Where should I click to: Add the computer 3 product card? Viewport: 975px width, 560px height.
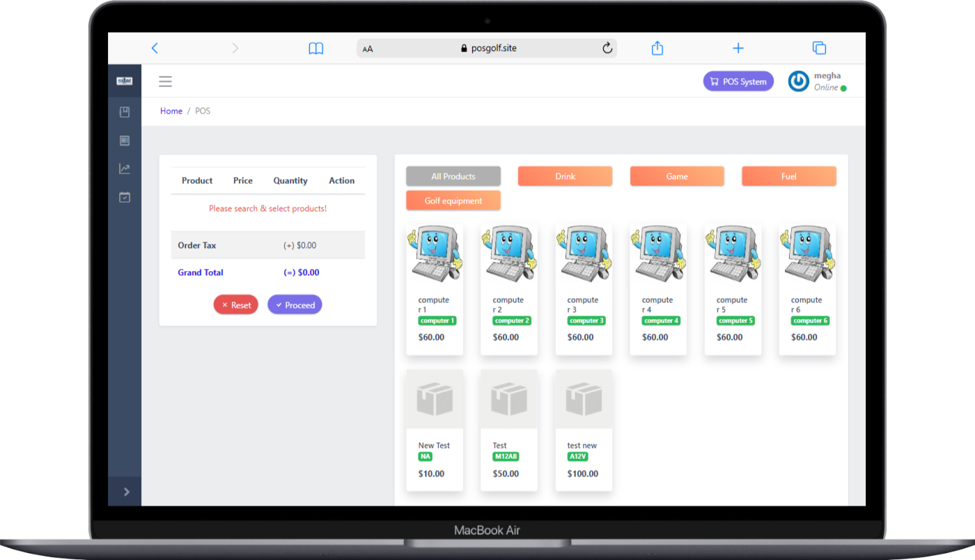[583, 289]
